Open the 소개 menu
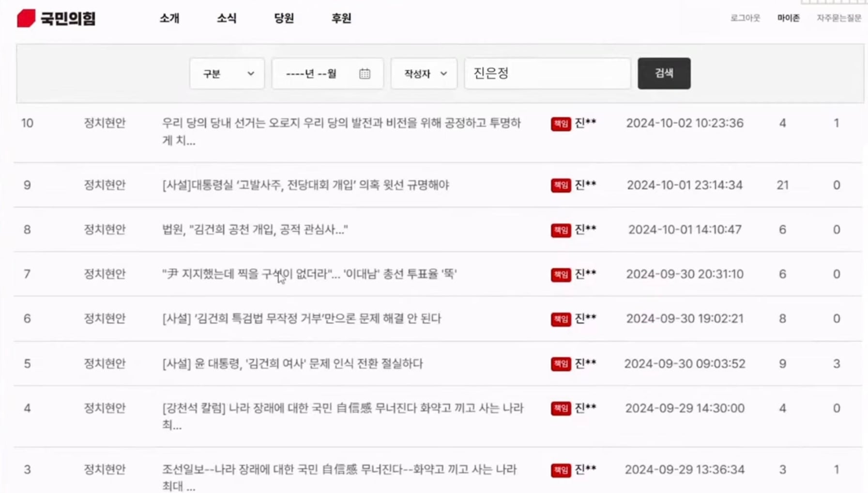Image resolution: width=868 pixels, height=493 pixels. (x=169, y=18)
